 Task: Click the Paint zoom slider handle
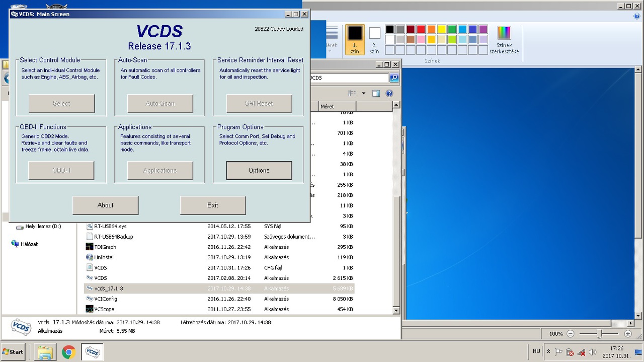[599, 334]
